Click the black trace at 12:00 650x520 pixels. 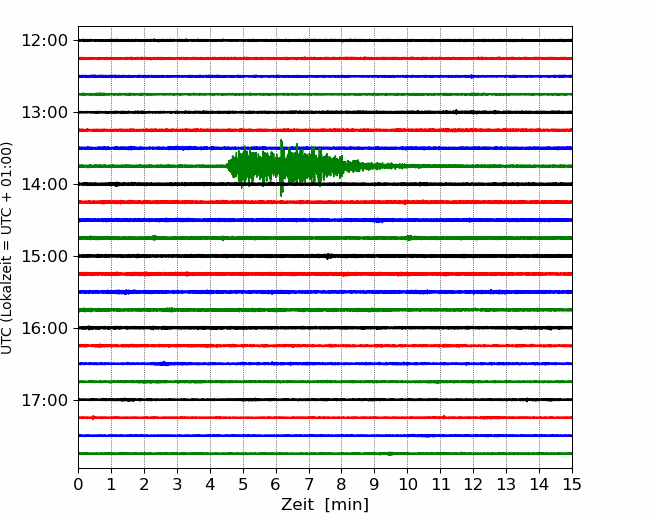click(325, 40)
